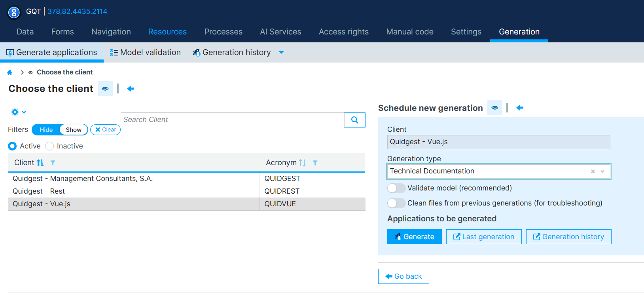
Task: Open the Settings menu
Action: pyautogui.click(x=466, y=32)
